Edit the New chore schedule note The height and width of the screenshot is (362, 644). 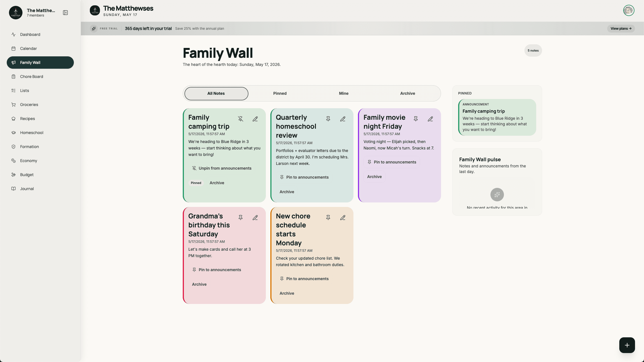click(343, 218)
